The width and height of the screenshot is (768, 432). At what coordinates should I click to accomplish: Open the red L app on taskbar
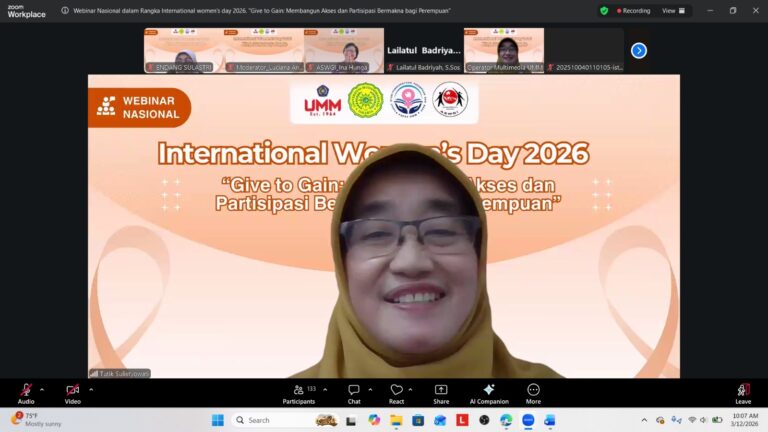pos(462,420)
